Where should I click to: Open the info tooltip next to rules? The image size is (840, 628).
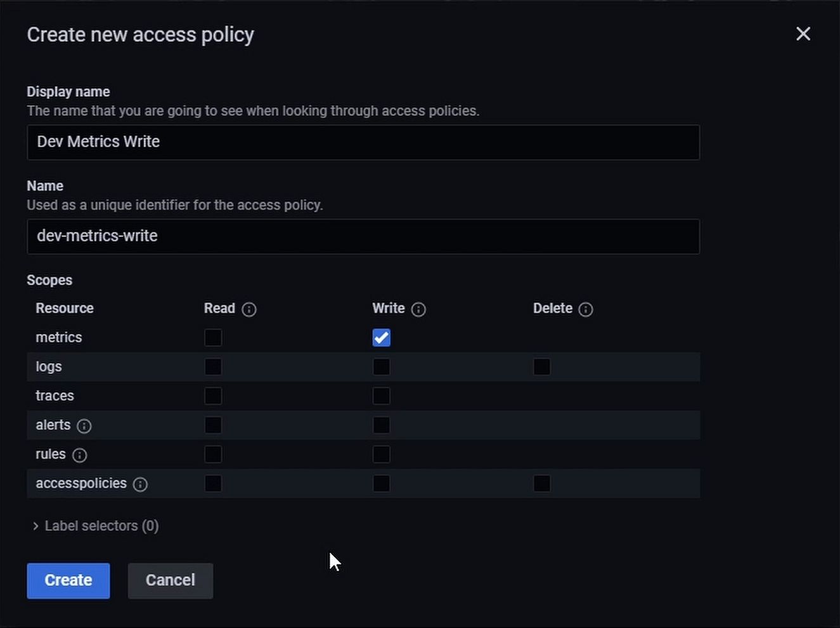pyautogui.click(x=80, y=455)
